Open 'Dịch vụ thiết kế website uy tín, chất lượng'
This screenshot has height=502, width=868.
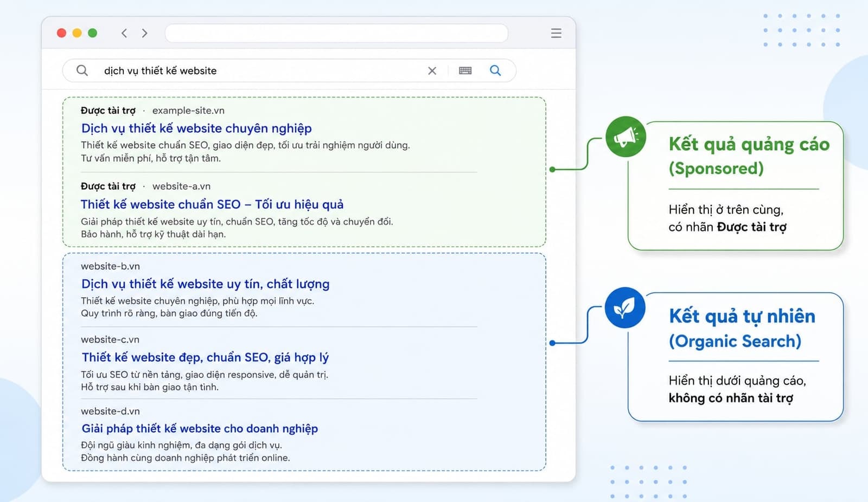[205, 284]
